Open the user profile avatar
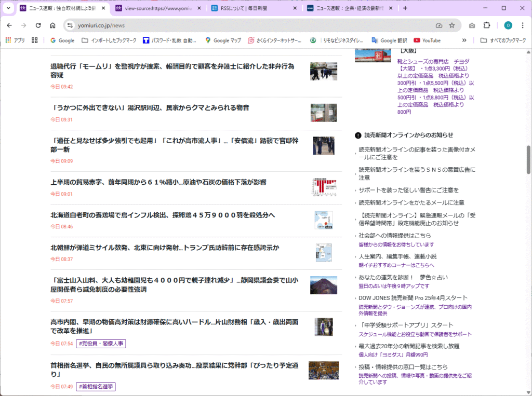The image size is (532, 396). point(508,25)
